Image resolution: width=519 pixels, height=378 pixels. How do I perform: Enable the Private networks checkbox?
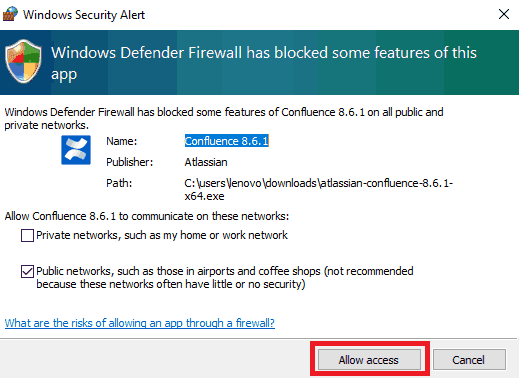(27, 235)
